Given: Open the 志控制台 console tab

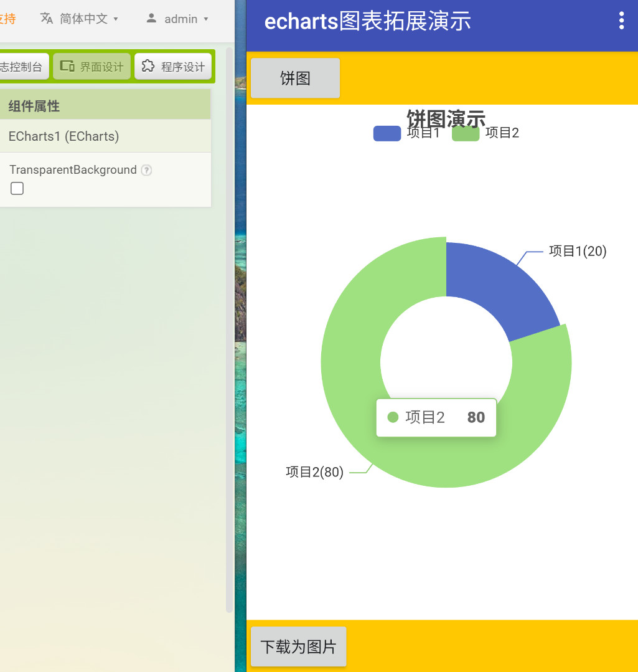Looking at the screenshot, I should (x=22, y=67).
